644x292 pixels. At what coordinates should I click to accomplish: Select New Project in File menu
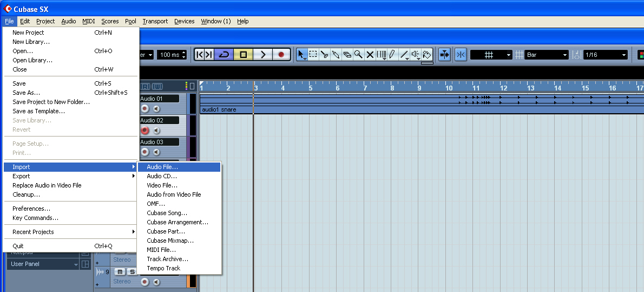tap(71, 33)
